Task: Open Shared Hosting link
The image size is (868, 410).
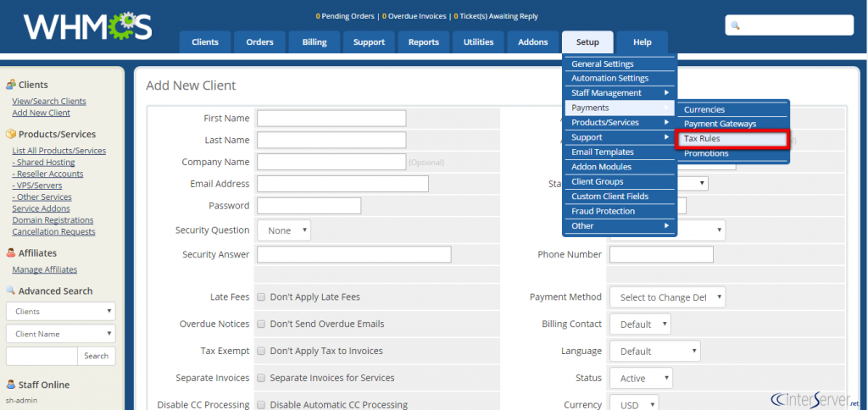Action: [44, 162]
